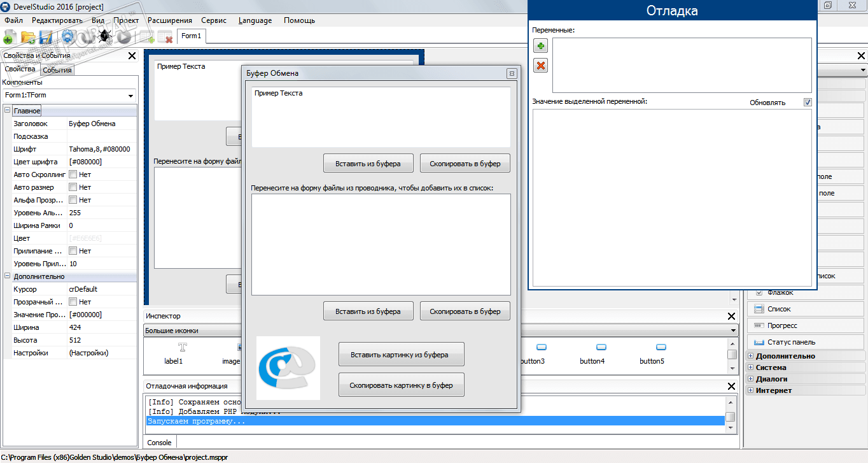The image size is (868, 463).
Task: Open a project with the folder icon
Action: click(x=27, y=37)
